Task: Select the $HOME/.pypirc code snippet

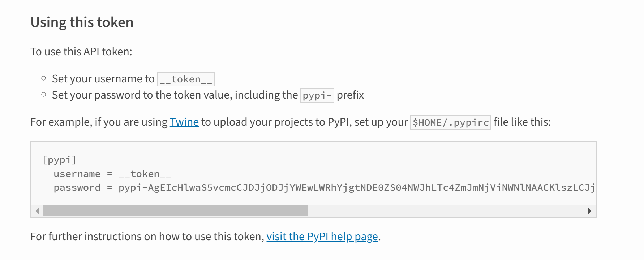Action: [450, 122]
